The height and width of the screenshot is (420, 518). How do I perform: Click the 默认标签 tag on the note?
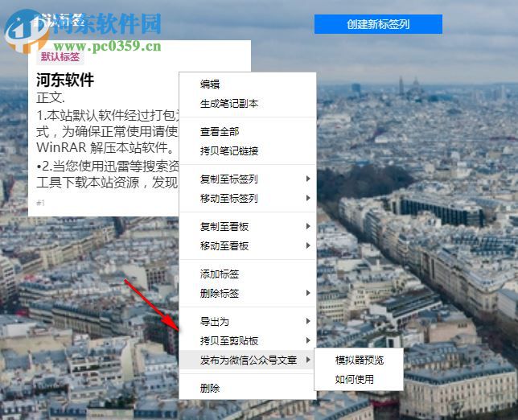[60, 57]
